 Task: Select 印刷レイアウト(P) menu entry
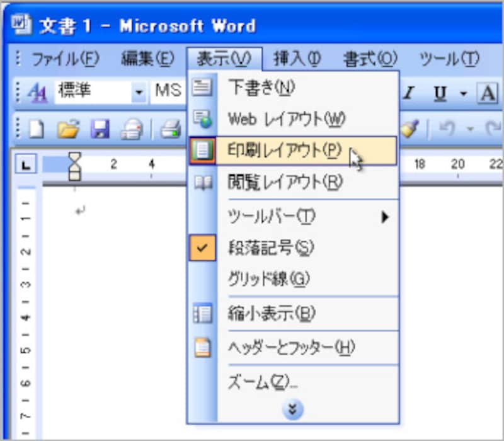(293, 151)
